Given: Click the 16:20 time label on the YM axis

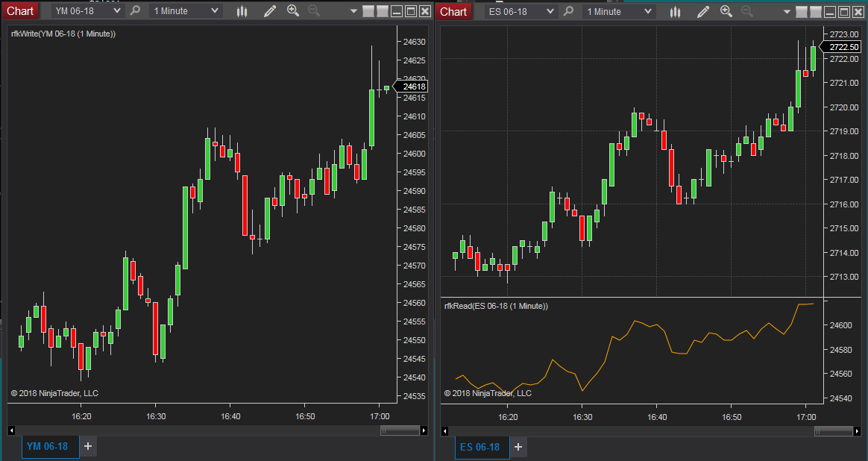Looking at the screenshot, I should click(x=81, y=416).
